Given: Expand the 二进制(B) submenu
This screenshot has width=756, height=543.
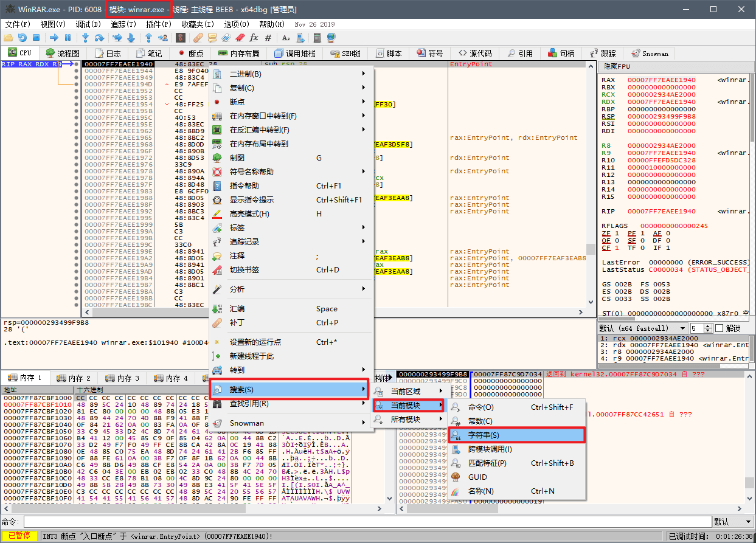Looking at the screenshot, I should 292,74.
